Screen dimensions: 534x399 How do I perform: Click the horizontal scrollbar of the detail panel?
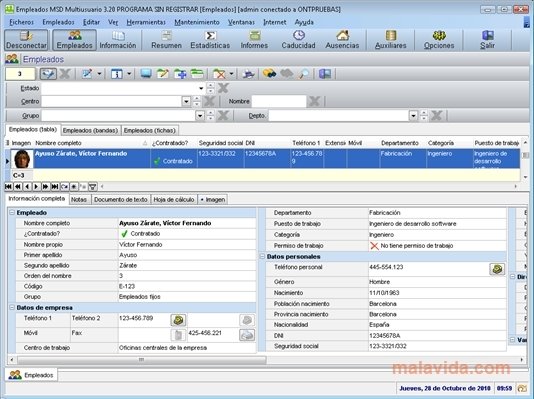pos(141,360)
